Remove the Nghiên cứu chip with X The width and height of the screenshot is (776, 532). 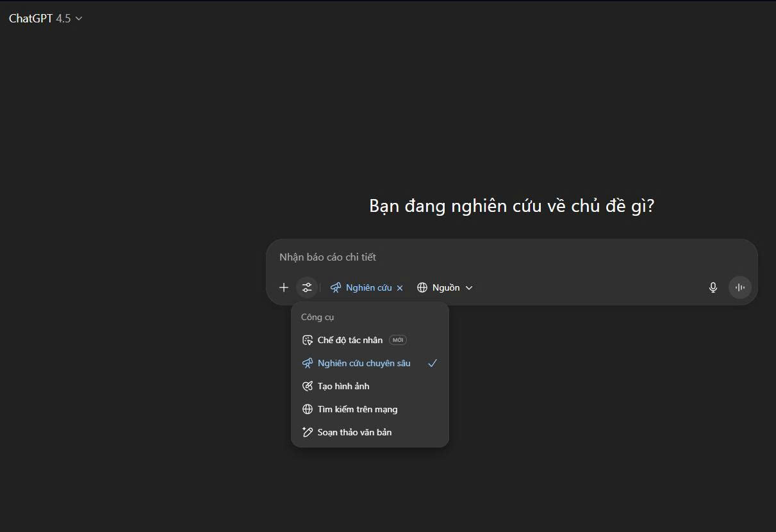click(400, 288)
